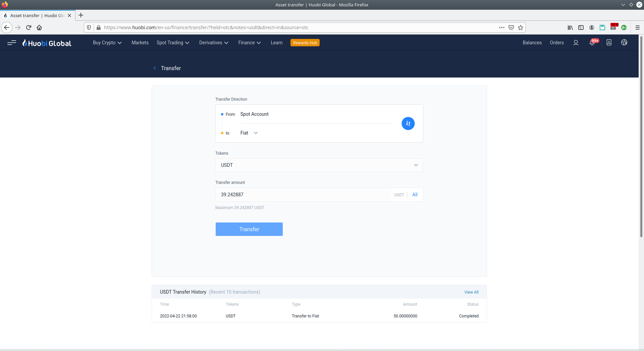Screen dimensions: 644x351
Task: Open the Fiat destination account dropdown
Action: point(249,133)
